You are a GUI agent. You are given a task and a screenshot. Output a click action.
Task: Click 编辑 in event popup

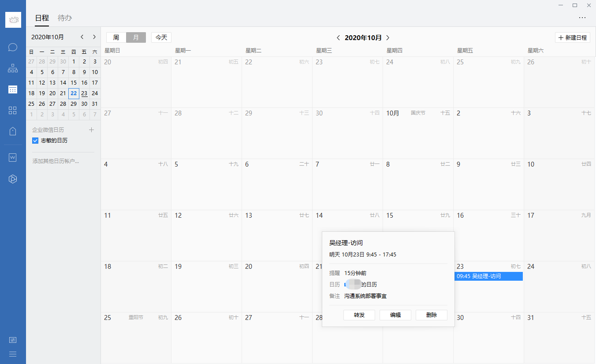pos(395,315)
